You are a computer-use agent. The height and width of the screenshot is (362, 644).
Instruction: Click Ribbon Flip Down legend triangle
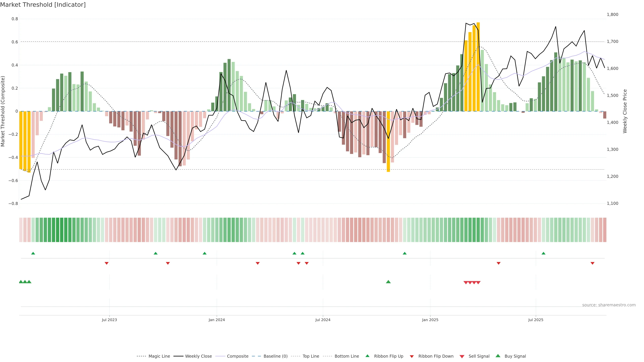tap(412, 356)
